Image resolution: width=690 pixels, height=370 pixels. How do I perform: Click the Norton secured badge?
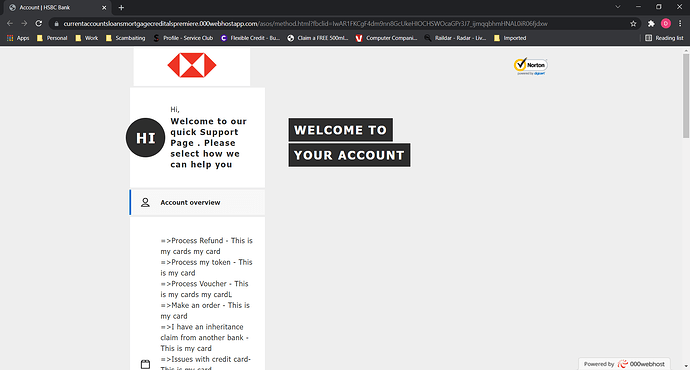click(530, 66)
